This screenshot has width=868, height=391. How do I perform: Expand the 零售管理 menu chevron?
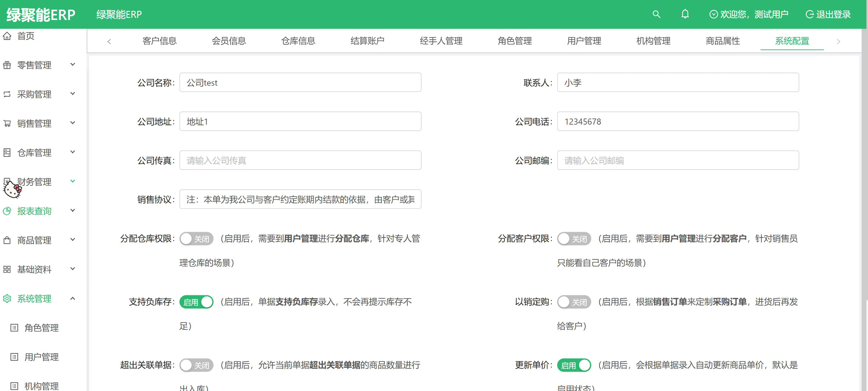click(73, 64)
